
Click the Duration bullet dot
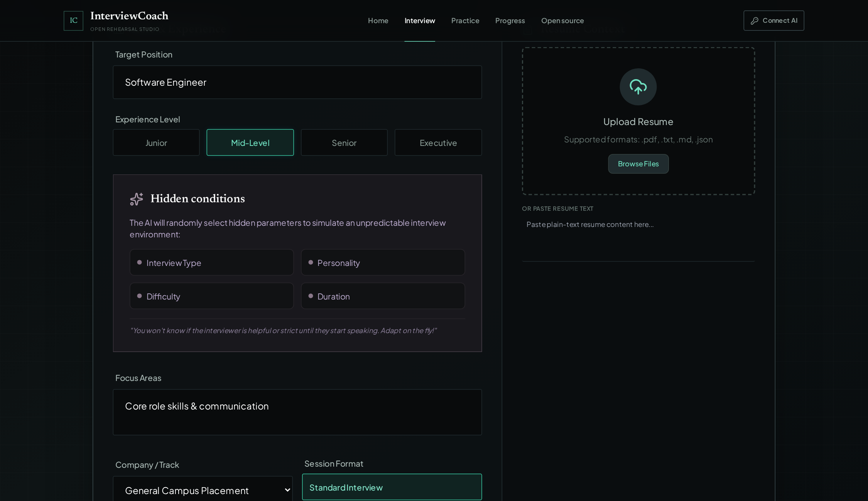311,296
